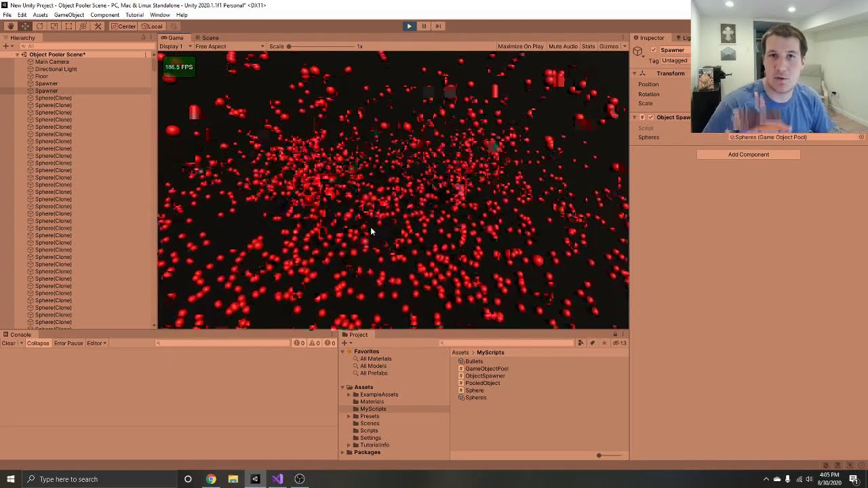Image resolution: width=868 pixels, height=488 pixels.
Task: Open File Explorer from the taskbar
Action: click(233, 479)
